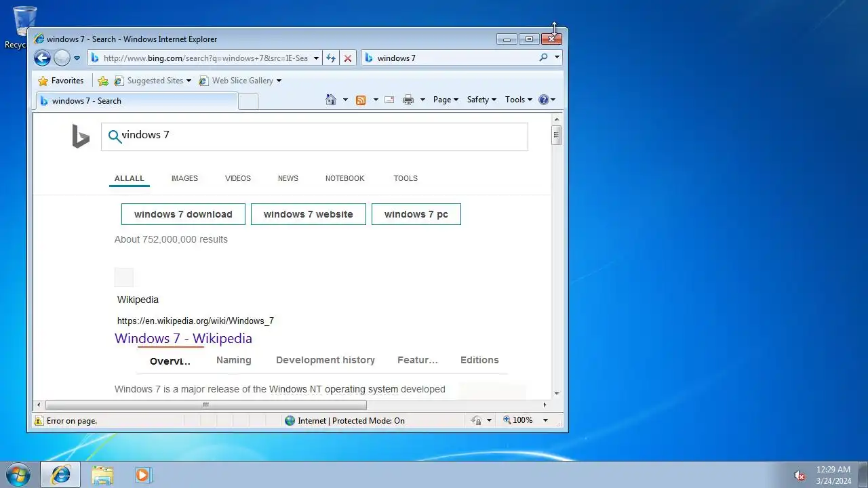This screenshot has height=488, width=868.
Task: Click the vertical scrollbar thumb of the page
Action: [x=557, y=135]
